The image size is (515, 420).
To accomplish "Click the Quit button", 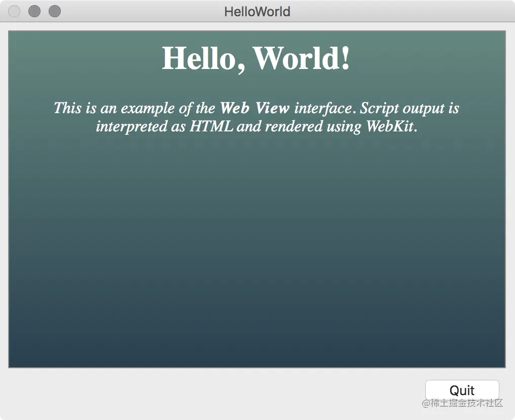I will pos(462,390).
